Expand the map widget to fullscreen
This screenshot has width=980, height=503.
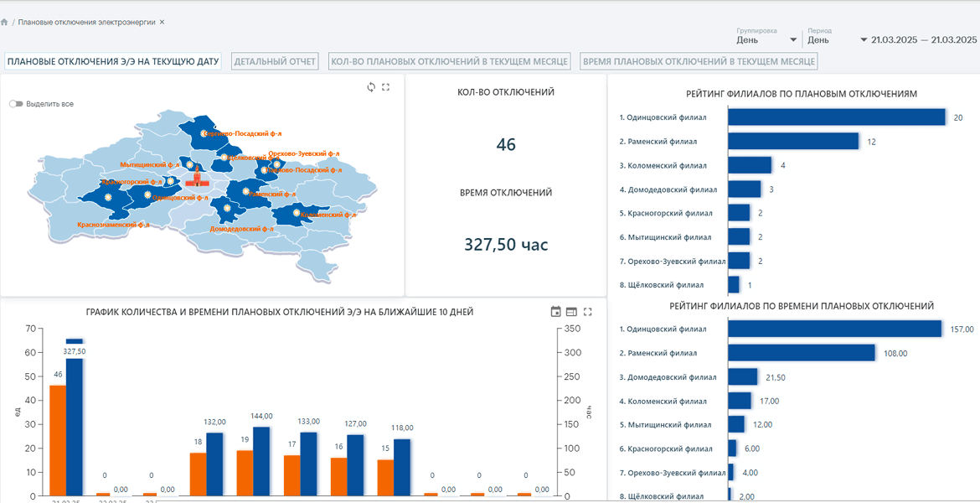pos(385,87)
